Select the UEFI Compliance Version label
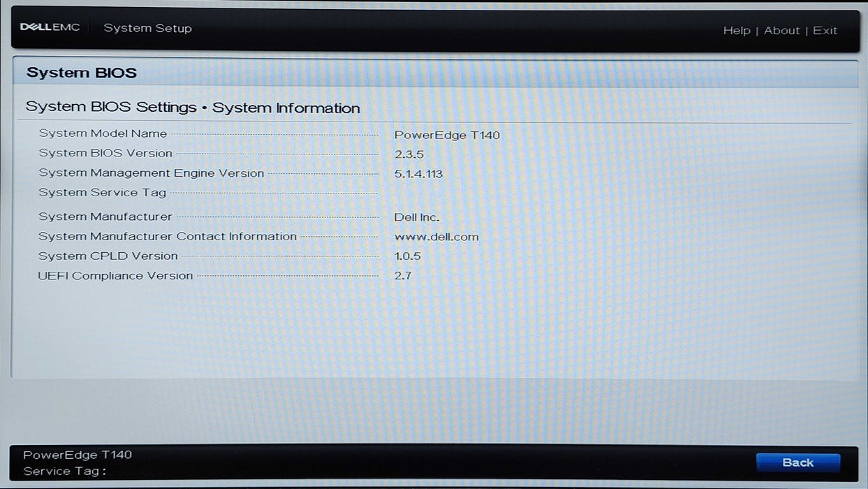Viewport: 868px width, 489px height. click(115, 276)
